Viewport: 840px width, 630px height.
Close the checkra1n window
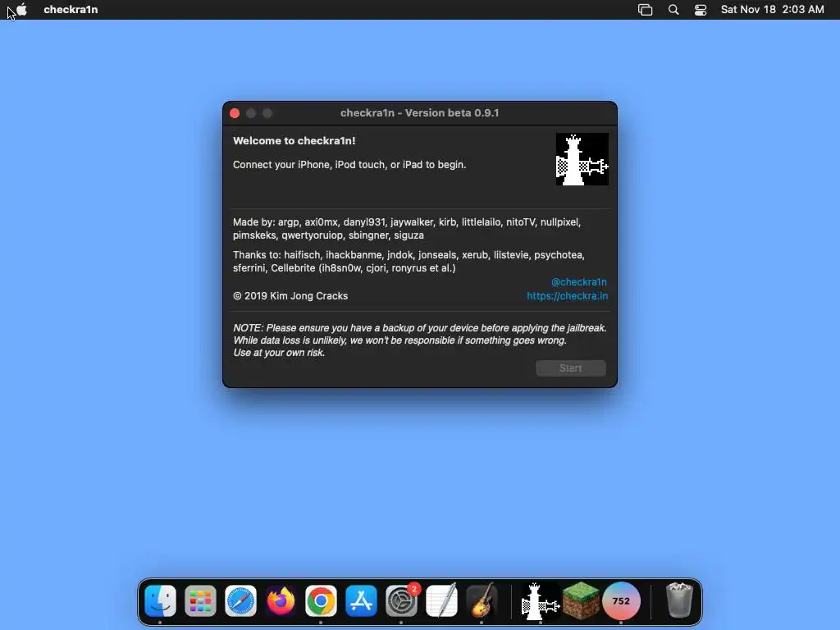pos(235,113)
